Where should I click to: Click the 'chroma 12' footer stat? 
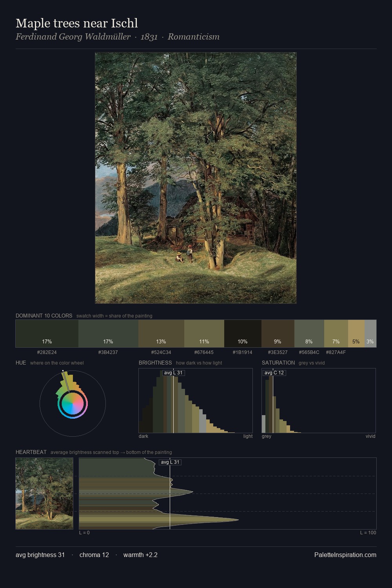click(94, 555)
